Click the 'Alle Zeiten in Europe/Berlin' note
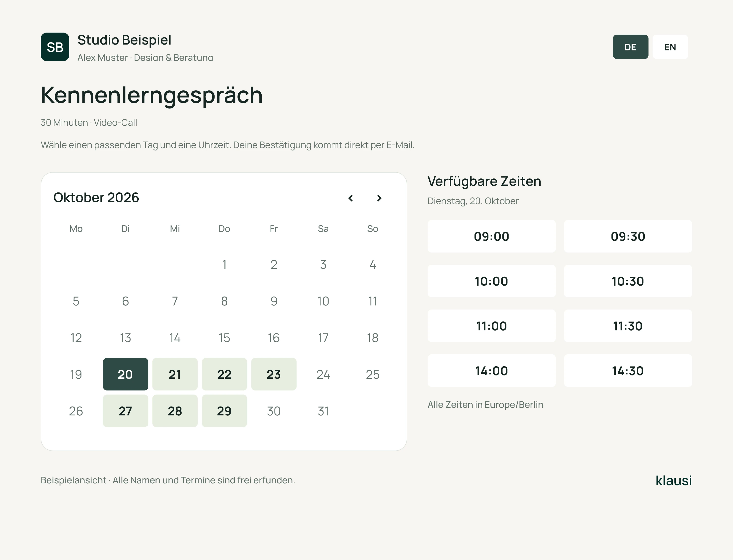The height and width of the screenshot is (560, 733). click(x=485, y=405)
